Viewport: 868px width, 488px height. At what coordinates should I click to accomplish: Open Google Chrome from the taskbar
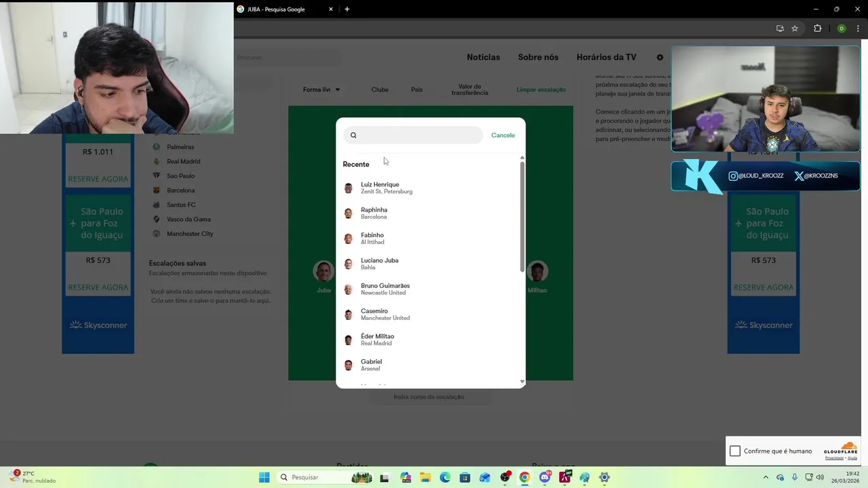pyautogui.click(x=524, y=477)
